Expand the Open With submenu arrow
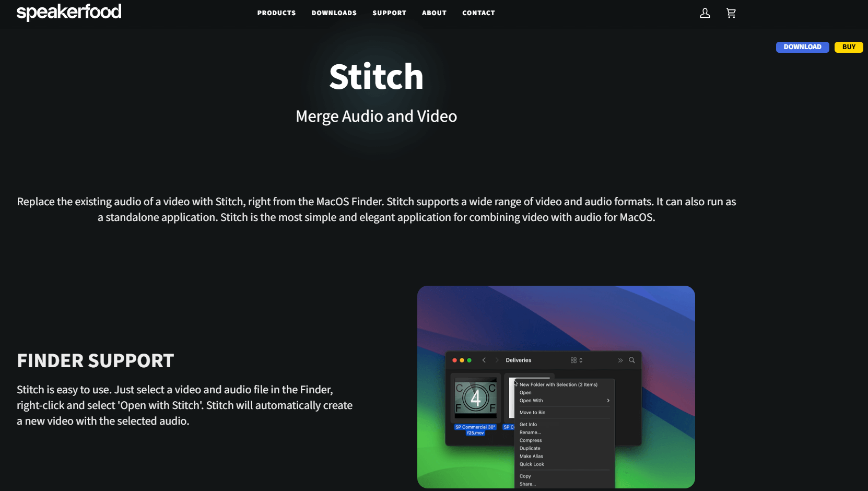 608,401
